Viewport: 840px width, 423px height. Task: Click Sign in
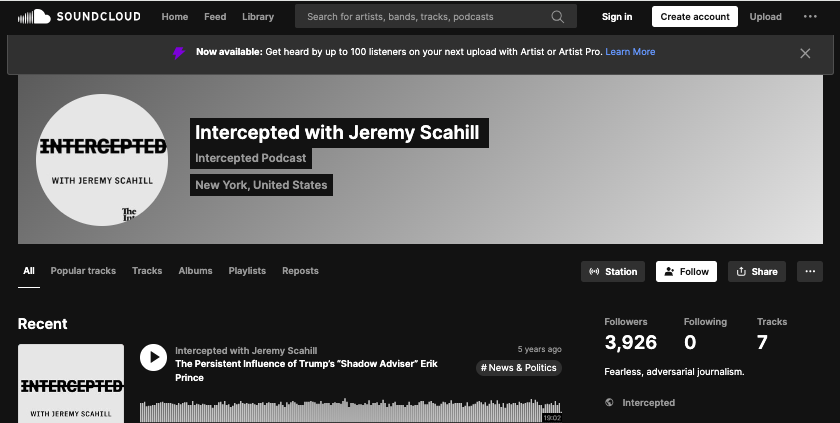point(617,17)
